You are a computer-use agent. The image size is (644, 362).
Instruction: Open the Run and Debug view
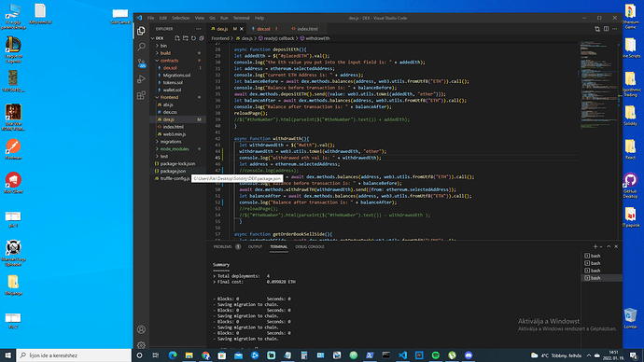[141, 78]
